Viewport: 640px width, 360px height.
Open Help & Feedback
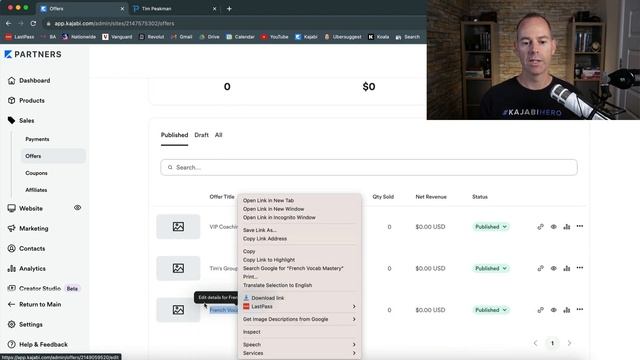click(x=38, y=344)
